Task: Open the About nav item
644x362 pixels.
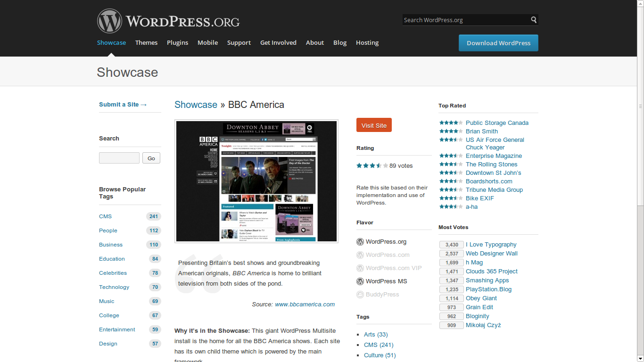Action: tap(315, 42)
